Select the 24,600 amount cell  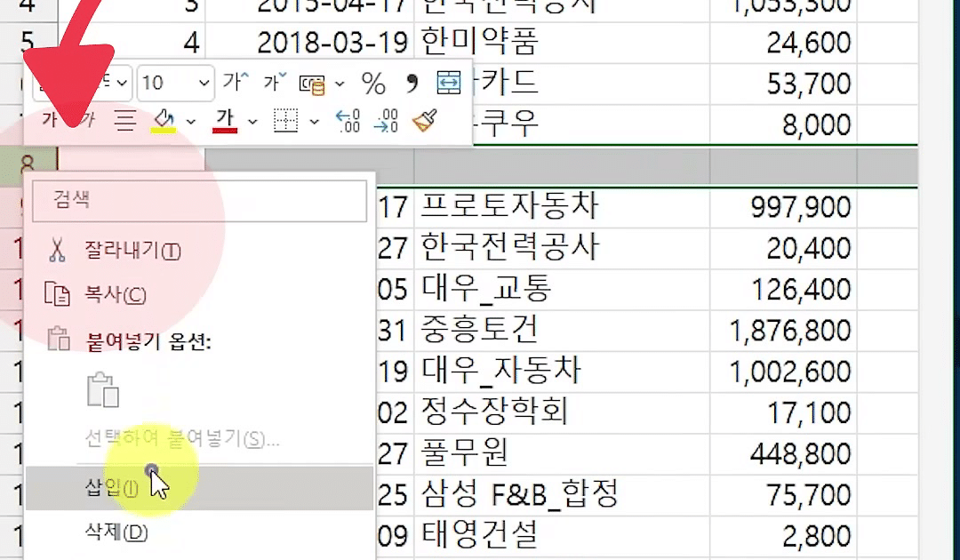(783, 43)
